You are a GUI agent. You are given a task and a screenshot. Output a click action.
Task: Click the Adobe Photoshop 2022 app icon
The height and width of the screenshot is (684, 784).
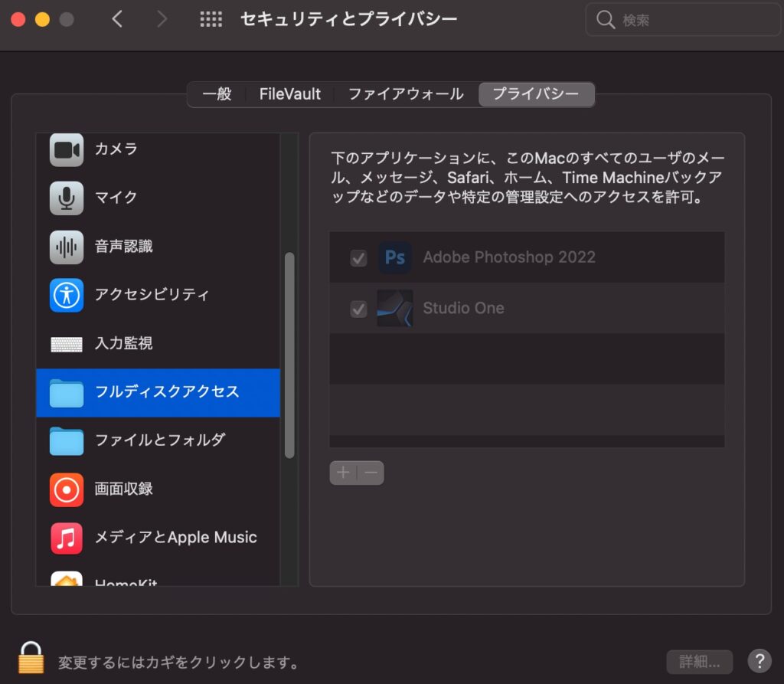pyautogui.click(x=395, y=258)
